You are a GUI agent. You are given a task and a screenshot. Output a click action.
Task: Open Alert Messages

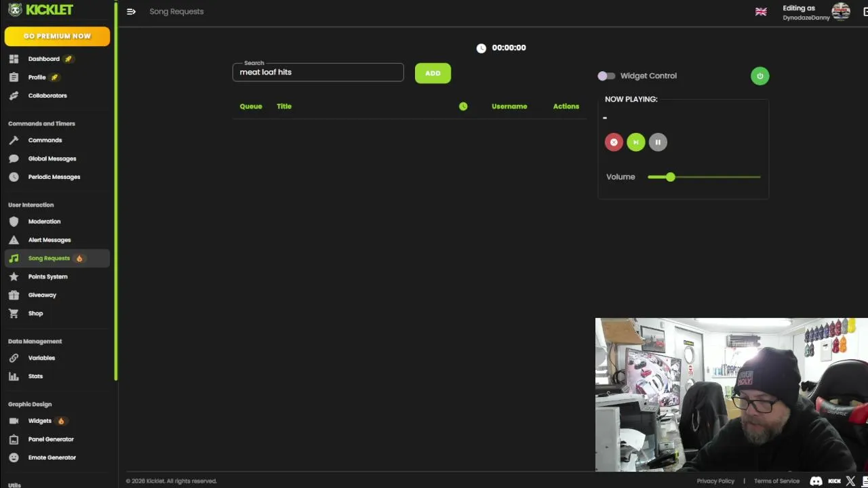[x=50, y=240]
